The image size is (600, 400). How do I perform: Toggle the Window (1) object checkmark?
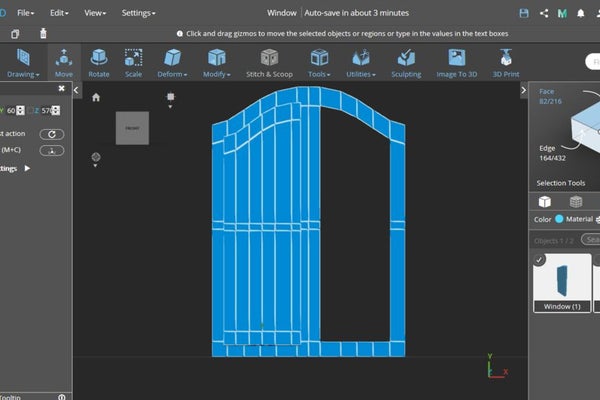(541, 260)
